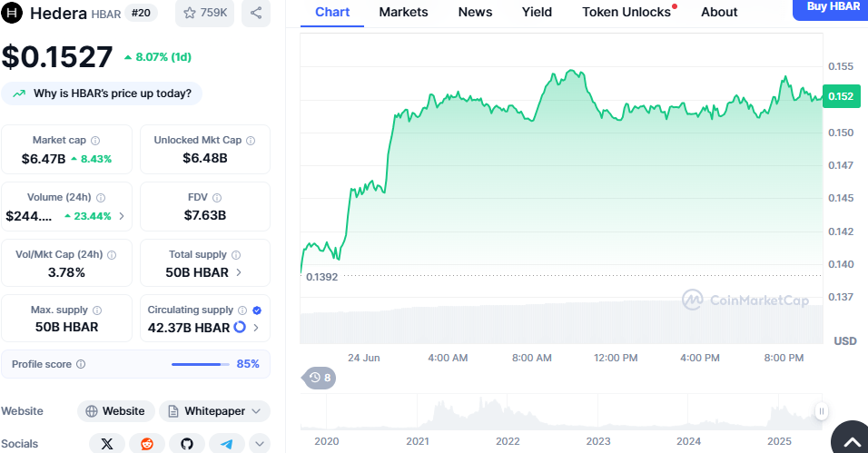
Task: Click the share icon button
Action: [256, 13]
